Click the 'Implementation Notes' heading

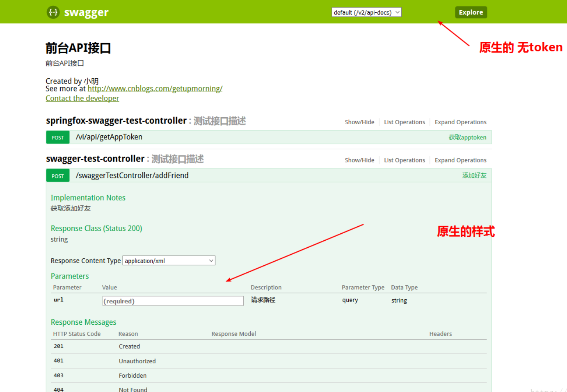[88, 198]
